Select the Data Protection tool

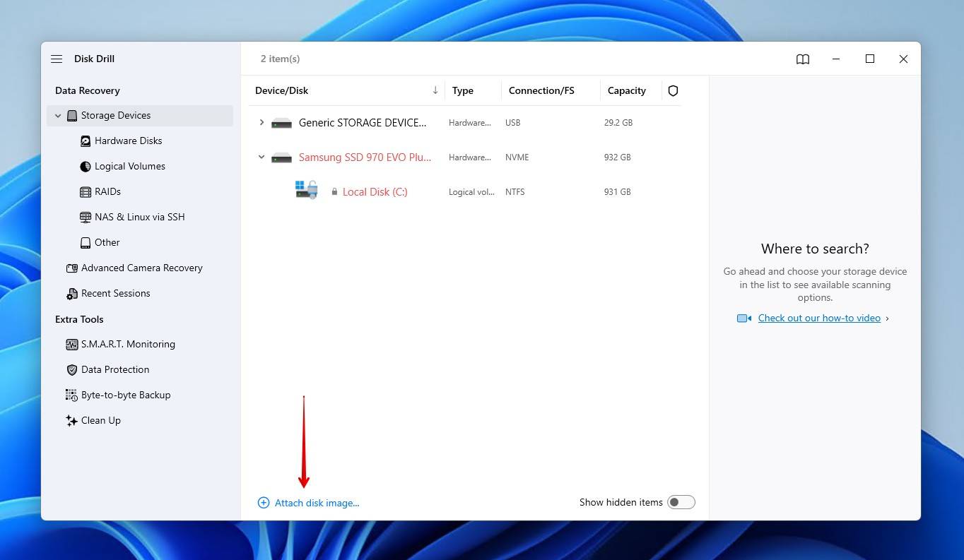coord(115,369)
